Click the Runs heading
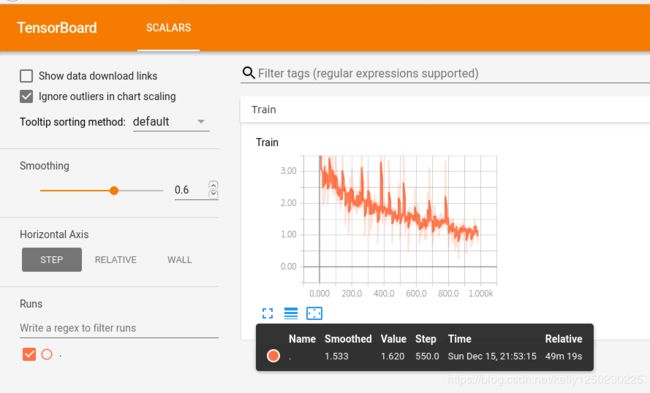The width and height of the screenshot is (650, 393). tap(31, 304)
